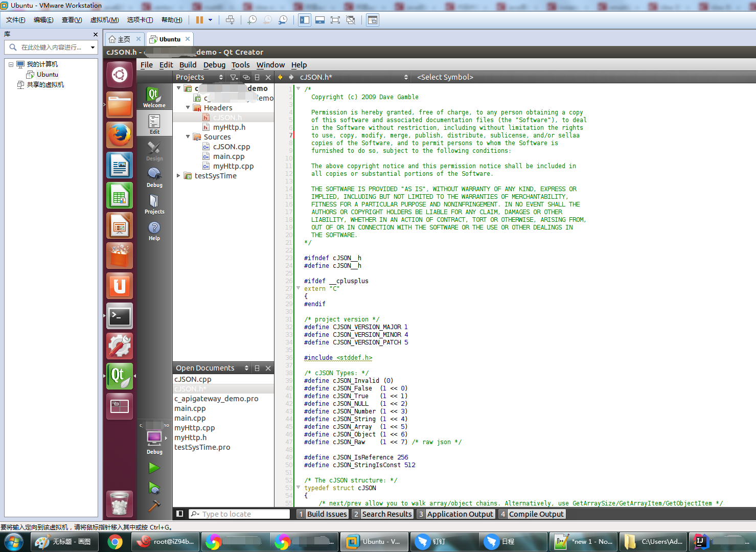Open the Tools menu
This screenshot has height=552, width=756.
pos(240,65)
